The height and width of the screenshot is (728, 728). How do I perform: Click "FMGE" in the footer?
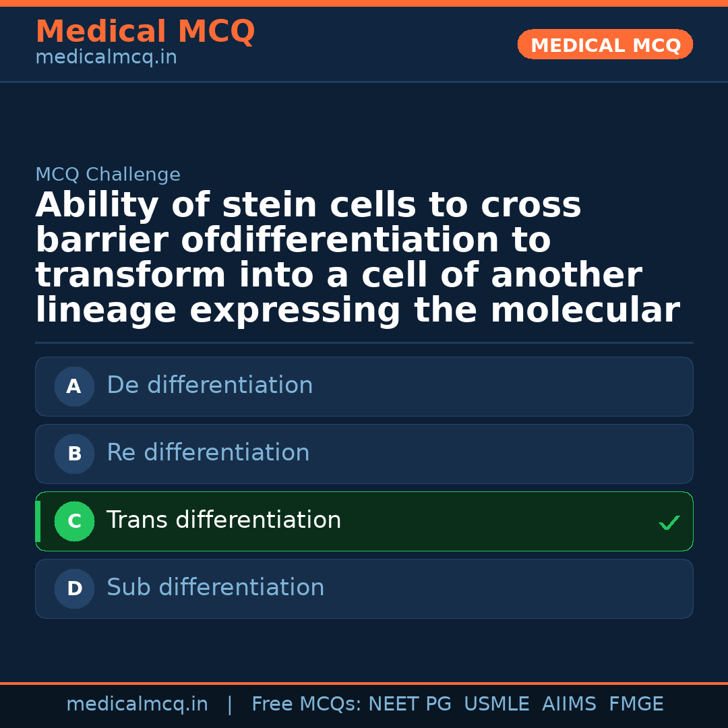(x=636, y=704)
